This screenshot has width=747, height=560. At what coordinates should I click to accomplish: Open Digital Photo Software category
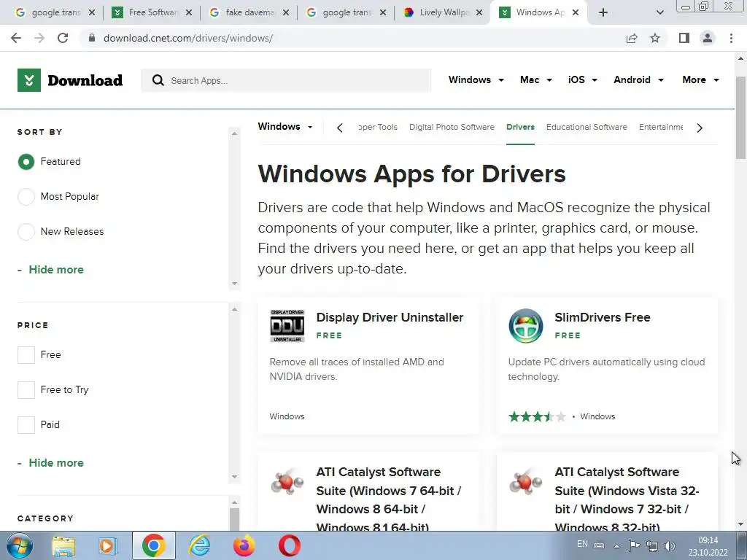click(452, 127)
